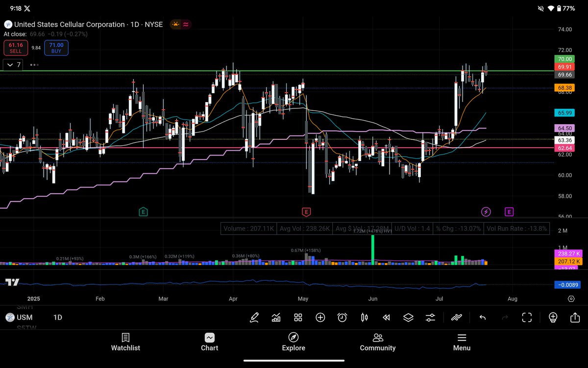Open the indicators chart icon

(276, 317)
